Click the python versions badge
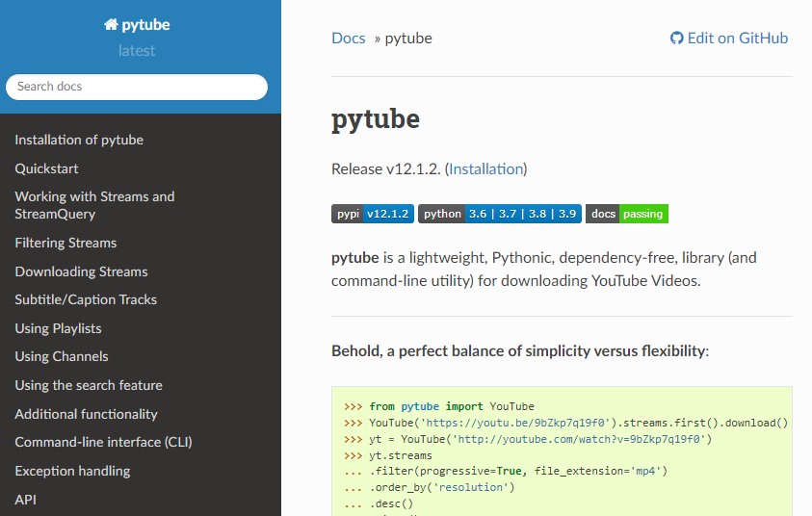Viewport: 812px width, 516px height. pos(500,214)
